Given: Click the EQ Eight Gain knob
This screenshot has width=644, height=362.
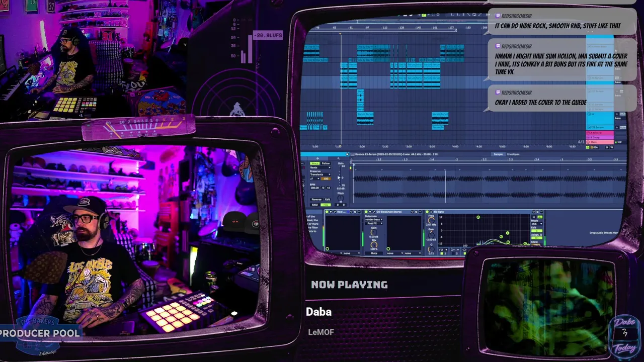Looking at the screenshot, I should [431, 235].
